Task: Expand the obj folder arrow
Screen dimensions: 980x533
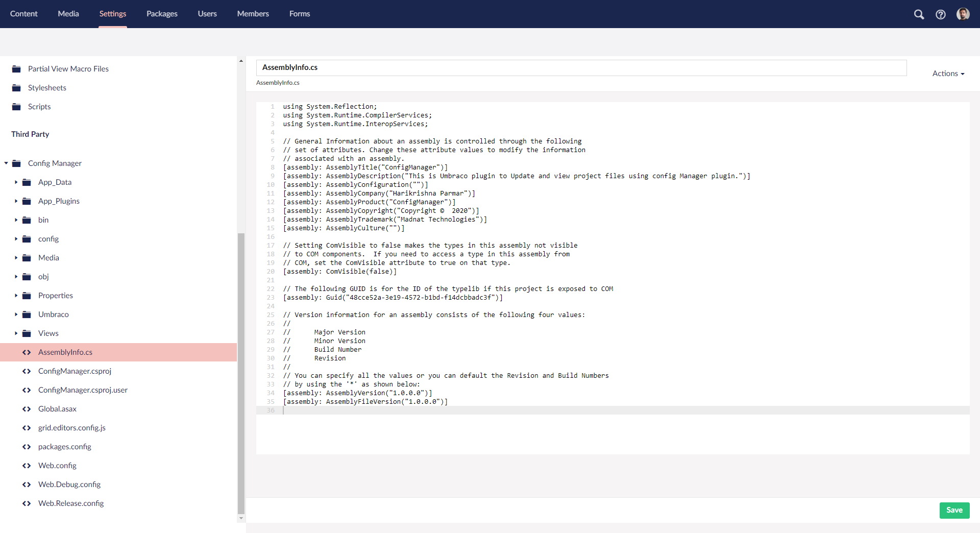Action: point(16,277)
